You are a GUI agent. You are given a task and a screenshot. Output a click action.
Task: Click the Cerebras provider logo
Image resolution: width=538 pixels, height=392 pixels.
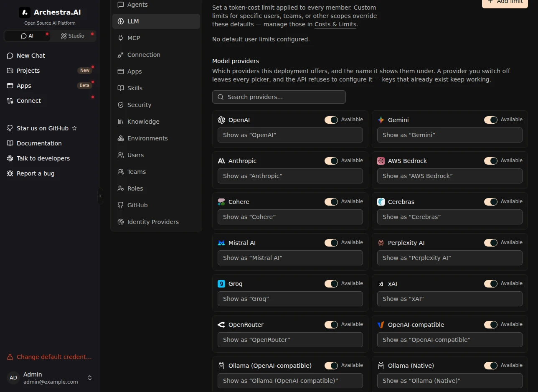tap(381, 202)
